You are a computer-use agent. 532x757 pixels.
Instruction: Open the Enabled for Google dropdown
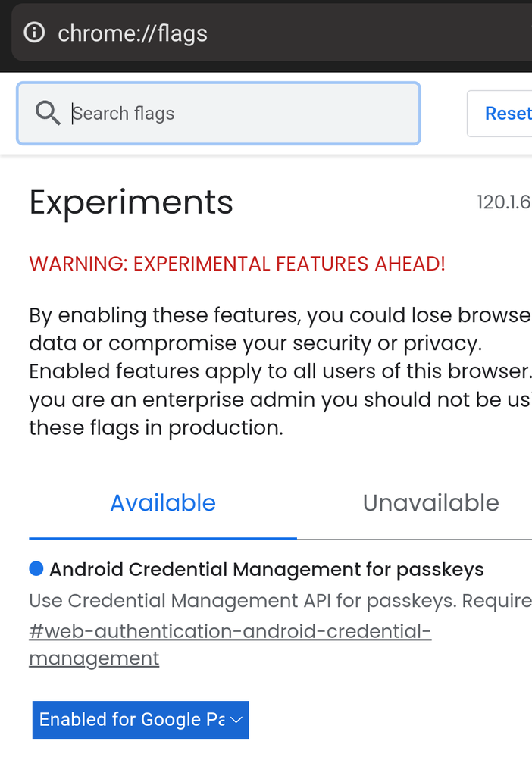point(140,719)
